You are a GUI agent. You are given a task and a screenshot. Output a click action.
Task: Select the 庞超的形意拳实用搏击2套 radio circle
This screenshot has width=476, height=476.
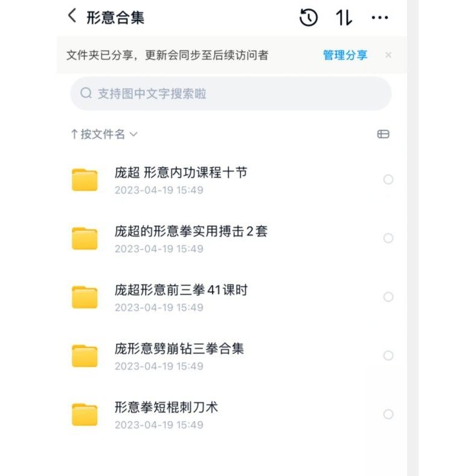[x=388, y=238]
